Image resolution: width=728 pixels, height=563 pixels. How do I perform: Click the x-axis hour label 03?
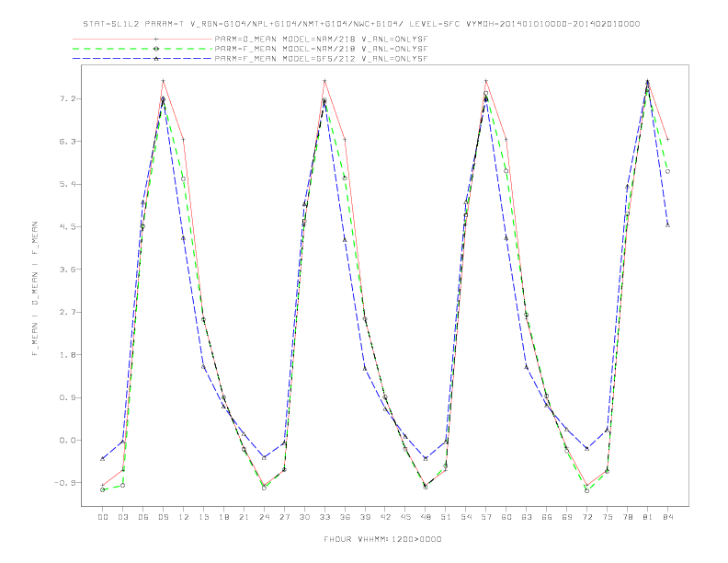pyautogui.click(x=122, y=517)
